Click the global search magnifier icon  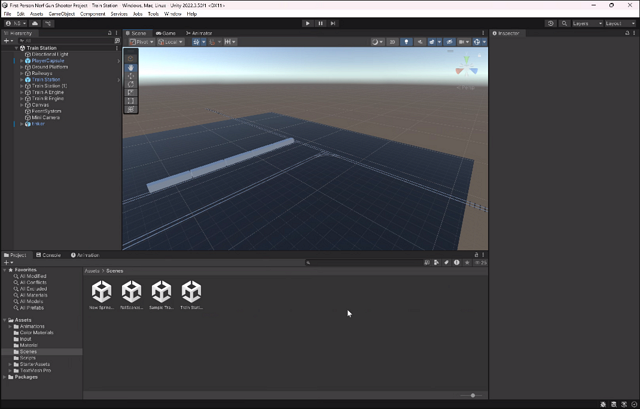564,23
